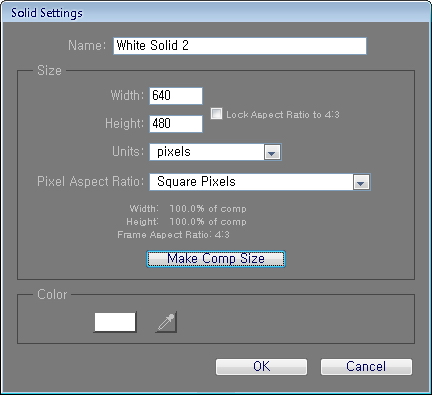Enable Lock Aspect Ratio to 4:3 checkbox

216,114
